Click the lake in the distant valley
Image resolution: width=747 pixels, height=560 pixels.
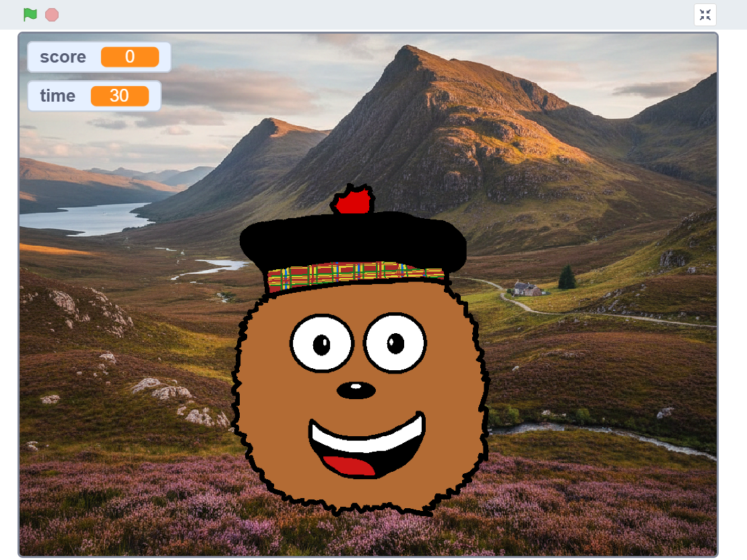(x=81, y=218)
